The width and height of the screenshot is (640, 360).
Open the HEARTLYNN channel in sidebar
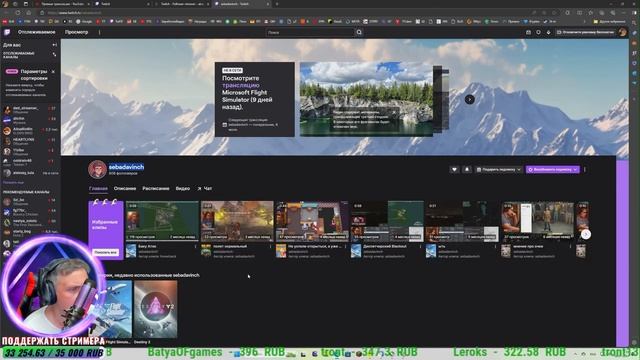tap(30, 141)
